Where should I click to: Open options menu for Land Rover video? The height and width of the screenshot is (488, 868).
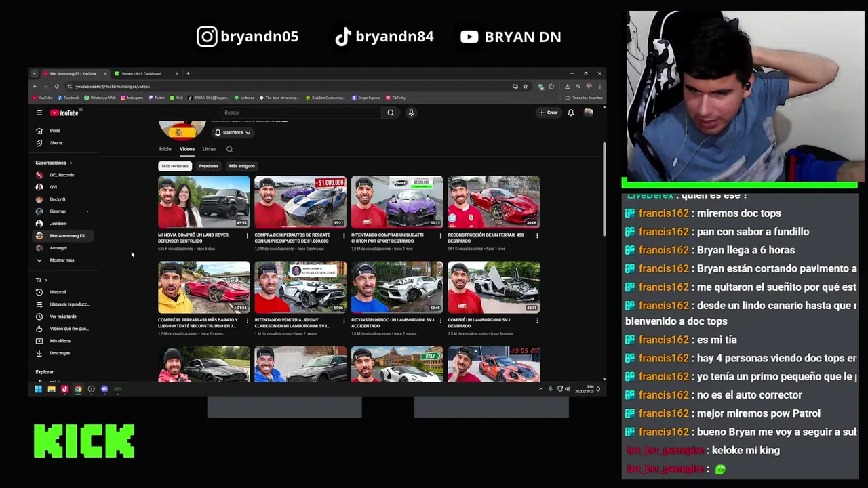click(247, 236)
